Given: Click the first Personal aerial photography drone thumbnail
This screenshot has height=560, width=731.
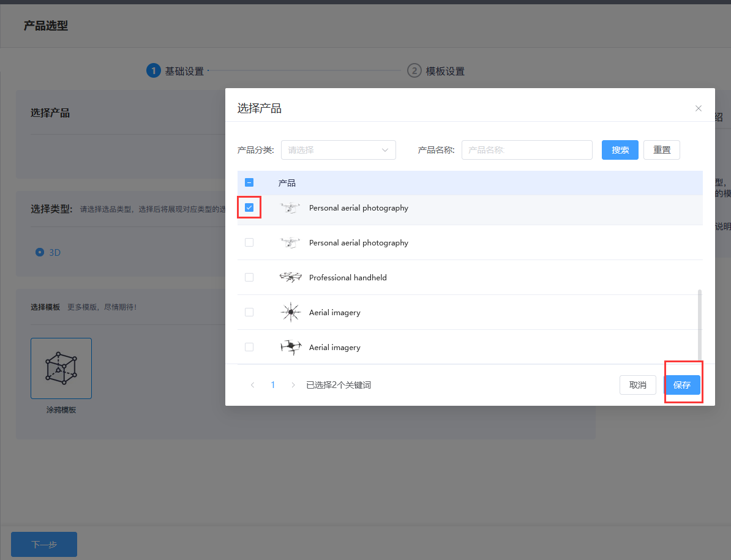Looking at the screenshot, I should 290,208.
